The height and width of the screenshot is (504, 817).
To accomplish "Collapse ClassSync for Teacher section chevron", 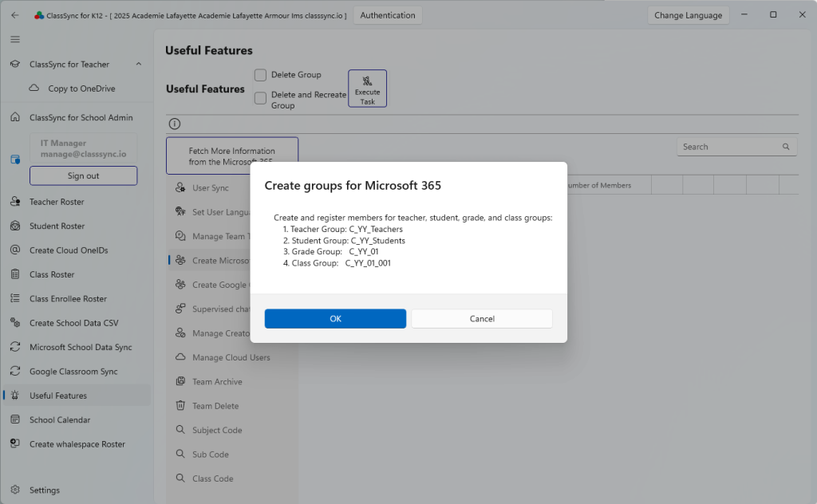I will pos(139,64).
